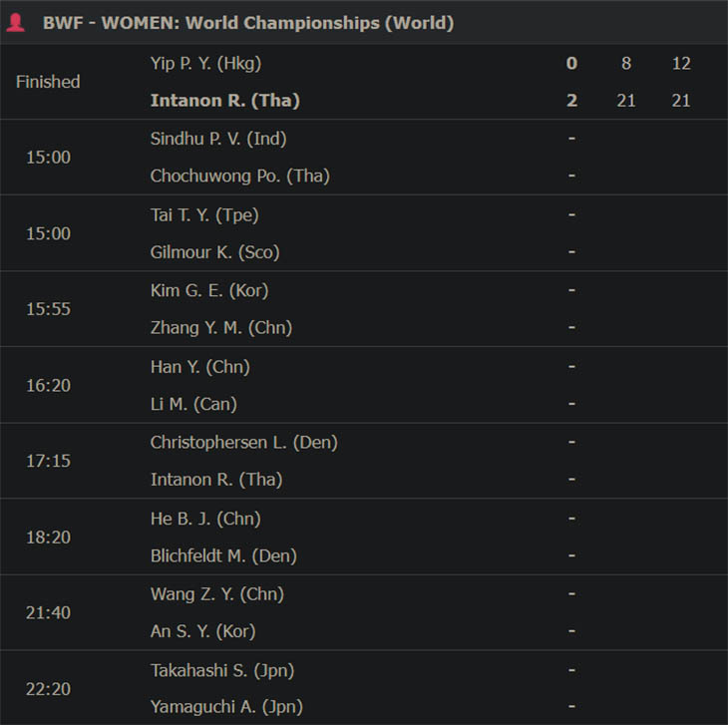Click the Finished match status label
Viewport: 728px width, 725px height.
coord(48,82)
